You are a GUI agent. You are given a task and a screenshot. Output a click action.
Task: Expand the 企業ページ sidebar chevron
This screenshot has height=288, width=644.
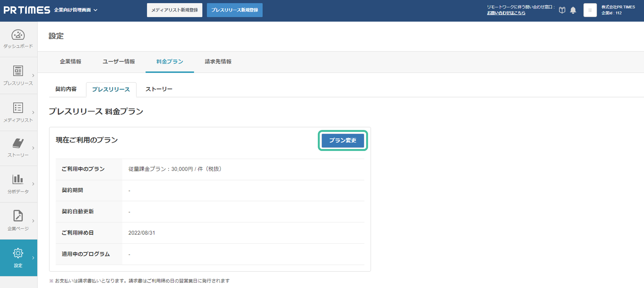click(33, 221)
